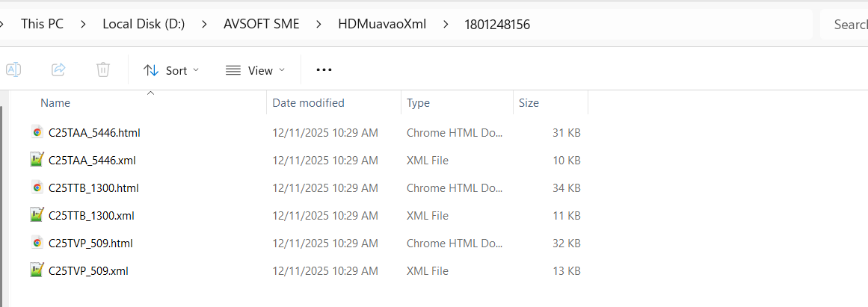Click the Chrome icon of C25TVP_509.html
The height and width of the screenshot is (307, 868).
pos(37,243)
